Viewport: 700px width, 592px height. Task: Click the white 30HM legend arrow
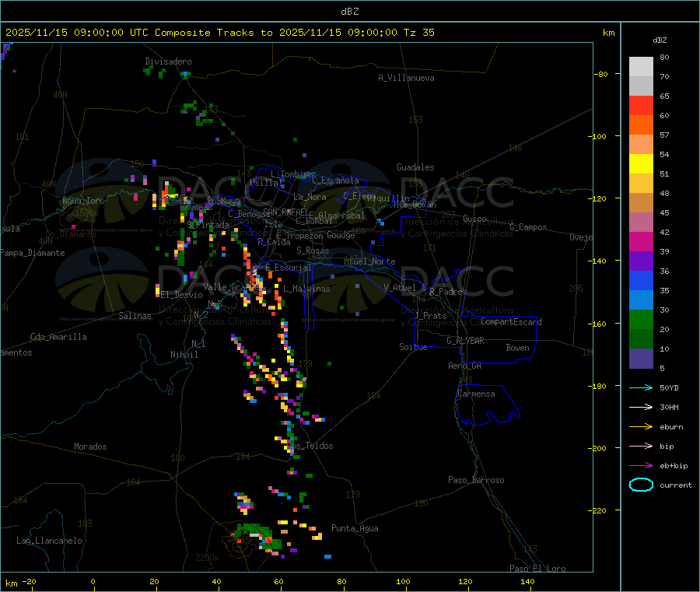(x=641, y=407)
